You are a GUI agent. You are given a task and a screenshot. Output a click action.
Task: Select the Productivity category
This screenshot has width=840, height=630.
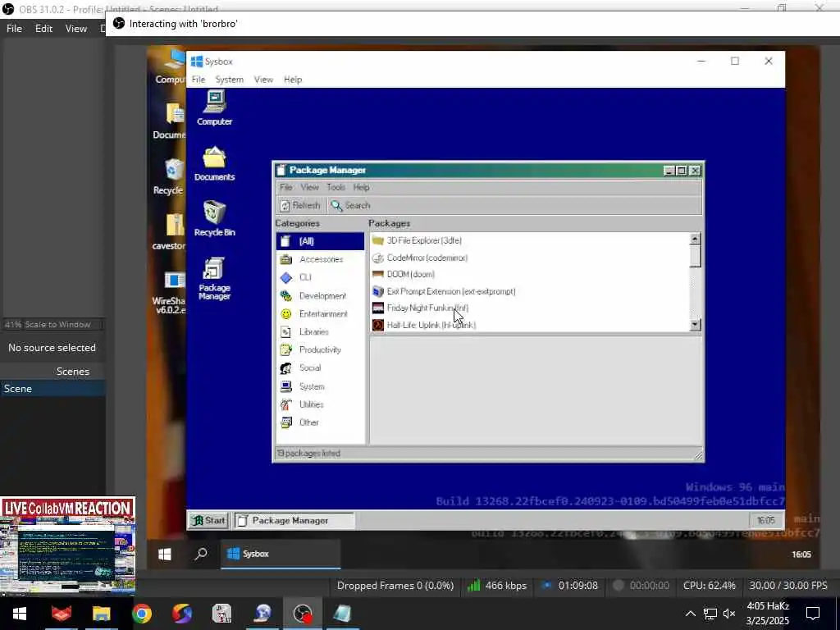320,349
